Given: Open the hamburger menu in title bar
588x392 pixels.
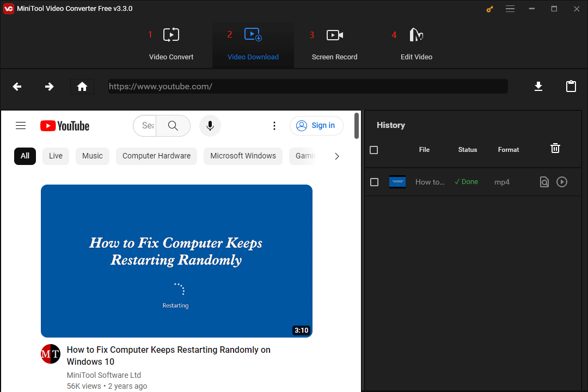Looking at the screenshot, I should click(510, 9).
